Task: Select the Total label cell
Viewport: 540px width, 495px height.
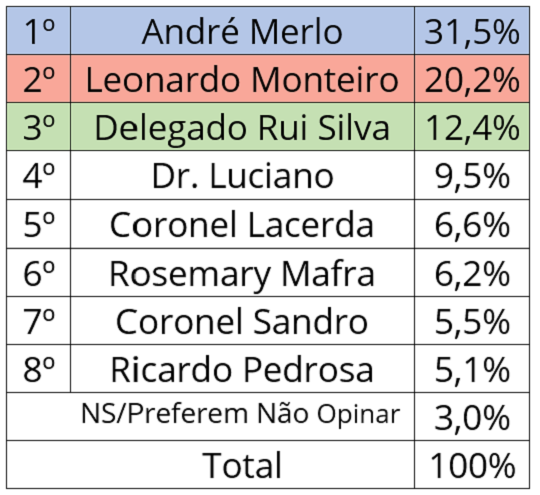Action: (x=210, y=464)
